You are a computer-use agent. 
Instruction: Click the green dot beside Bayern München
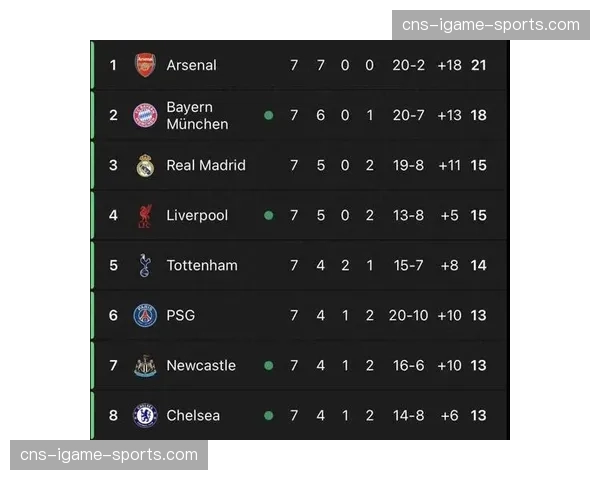[x=268, y=115]
